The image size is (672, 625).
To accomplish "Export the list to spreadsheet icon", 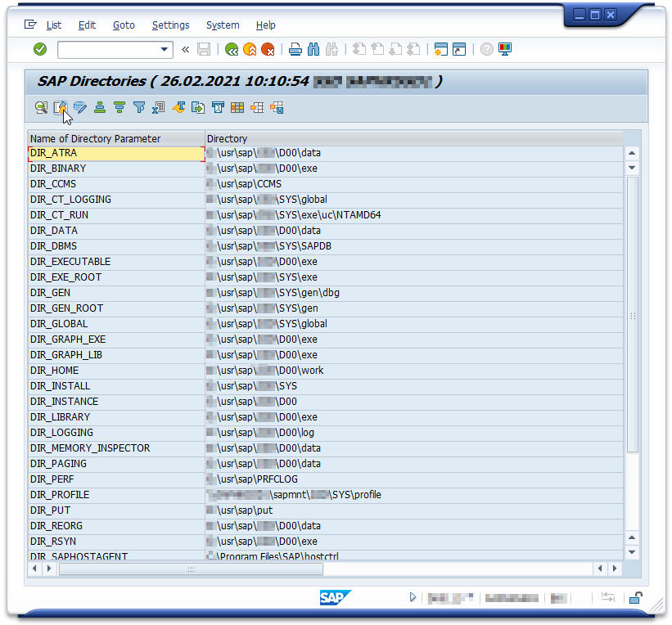I will (x=159, y=107).
